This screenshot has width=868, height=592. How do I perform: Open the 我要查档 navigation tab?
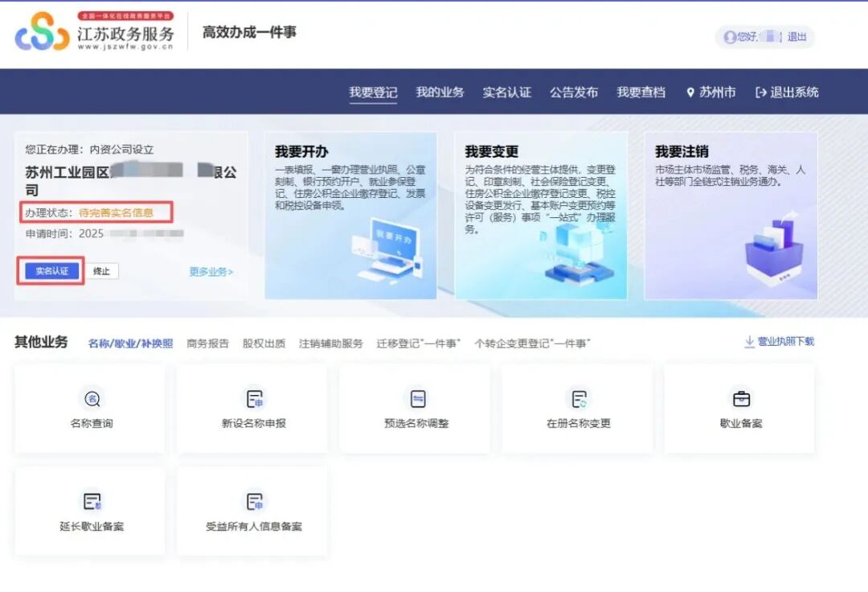[x=641, y=92]
